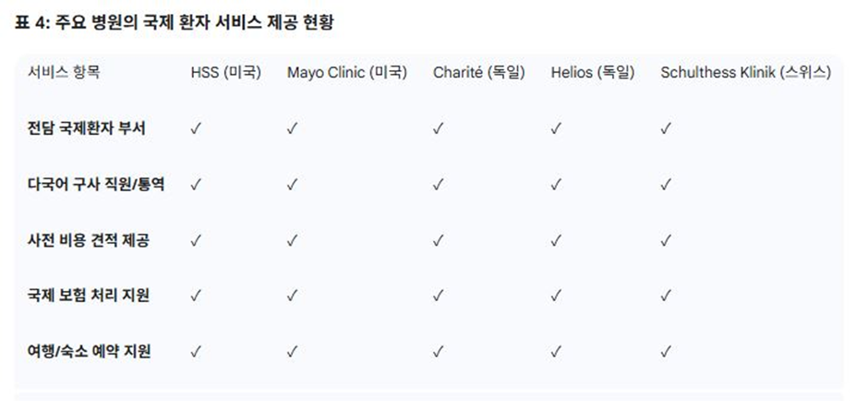Viewport: 868px width, 401px height.
Task: Click the 전담 국제환자 부서 row label
Action: [87, 128]
